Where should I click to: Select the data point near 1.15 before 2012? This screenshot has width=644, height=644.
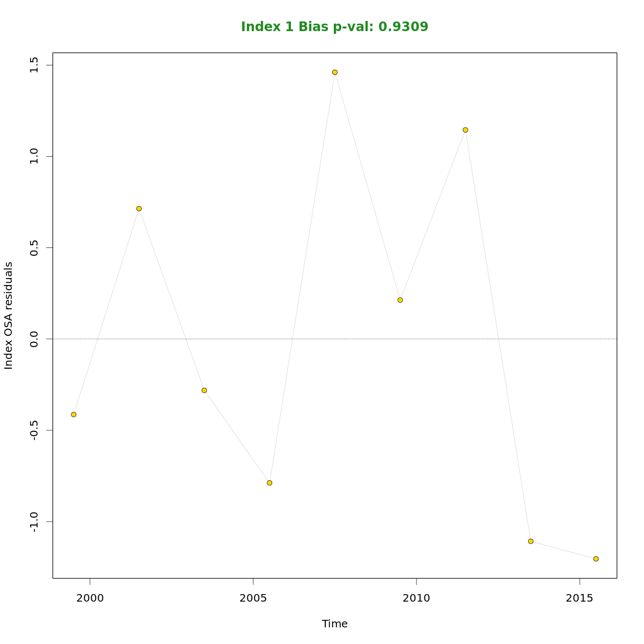465,130
